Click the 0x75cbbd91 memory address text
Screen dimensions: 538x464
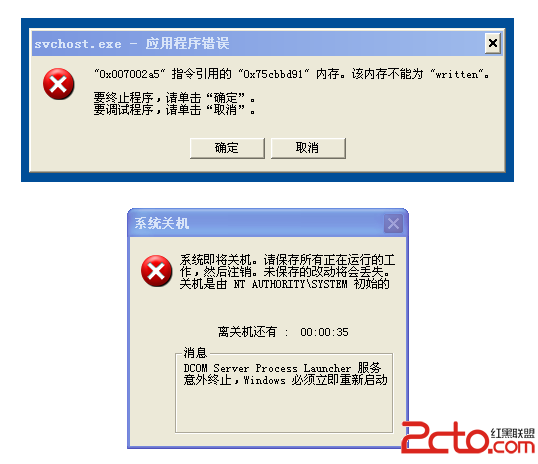[274, 74]
